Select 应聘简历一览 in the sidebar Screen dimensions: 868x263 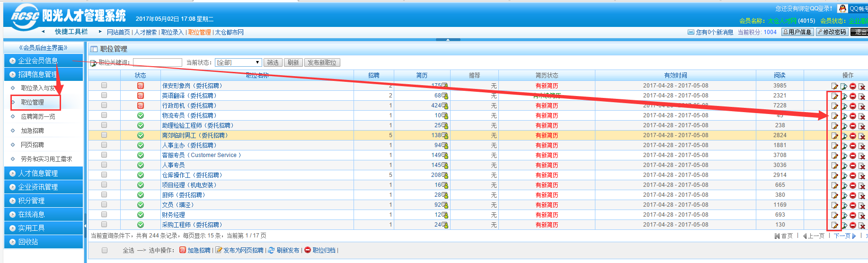[x=38, y=116]
